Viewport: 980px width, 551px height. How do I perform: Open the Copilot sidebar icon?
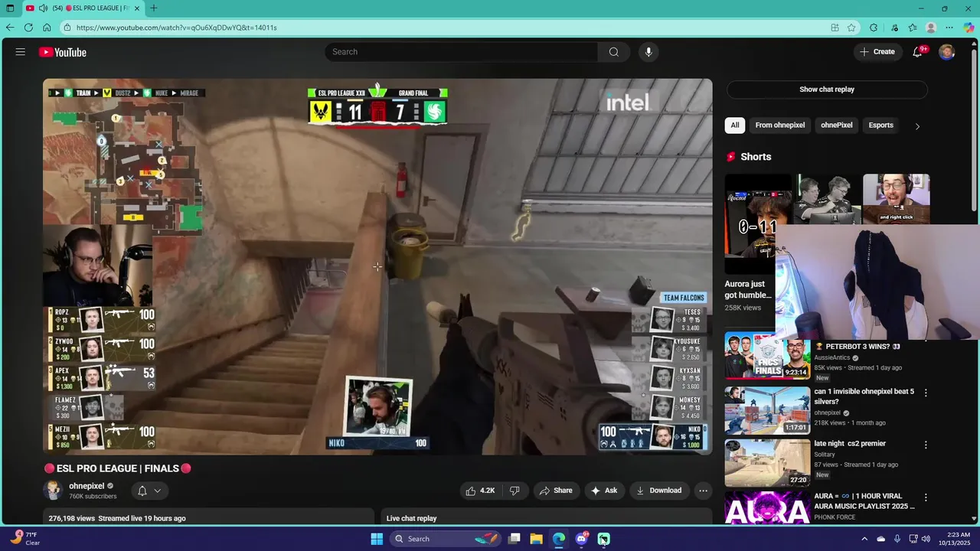pyautogui.click(x=969, y=28)
